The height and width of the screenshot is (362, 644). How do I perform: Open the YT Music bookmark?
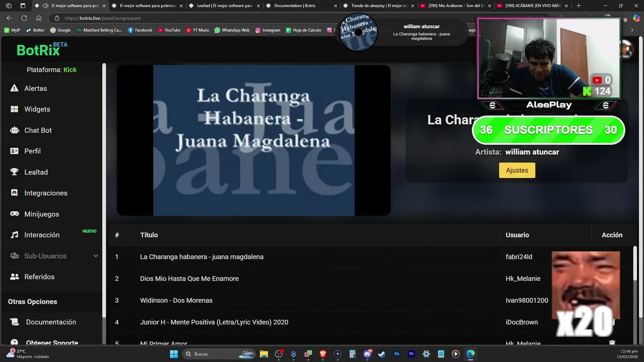click(x=198, y=30)
